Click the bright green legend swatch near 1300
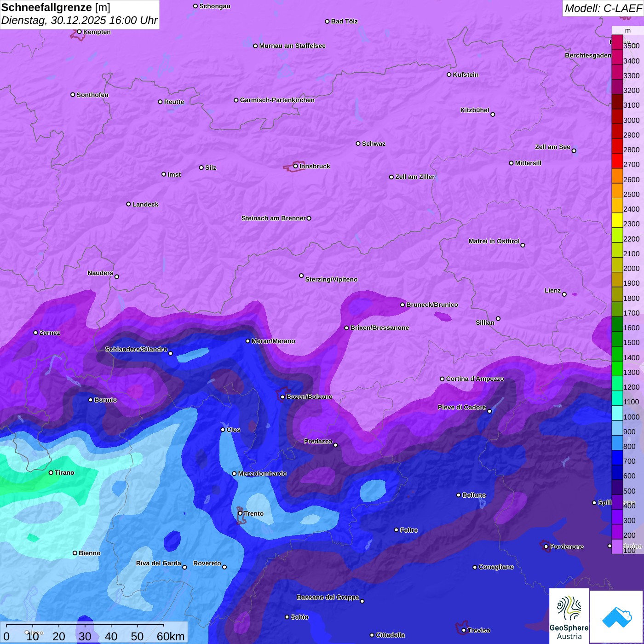This screenshot has height=644, width=644. coord(617,368)
